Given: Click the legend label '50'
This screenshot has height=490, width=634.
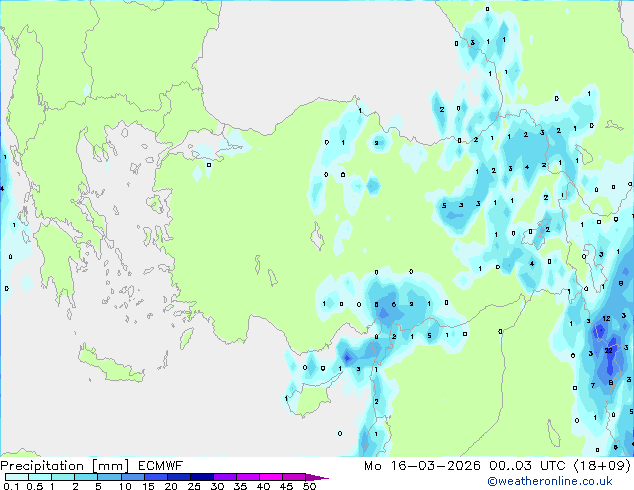Looking at the screenshot, I should coord(310,486).
